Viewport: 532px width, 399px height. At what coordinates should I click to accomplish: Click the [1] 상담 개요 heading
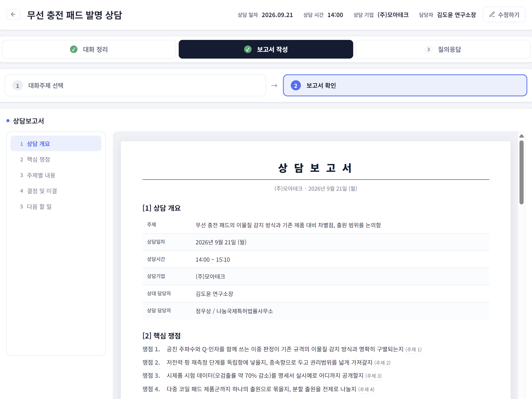pyautogui.click(x=161, y=208)
